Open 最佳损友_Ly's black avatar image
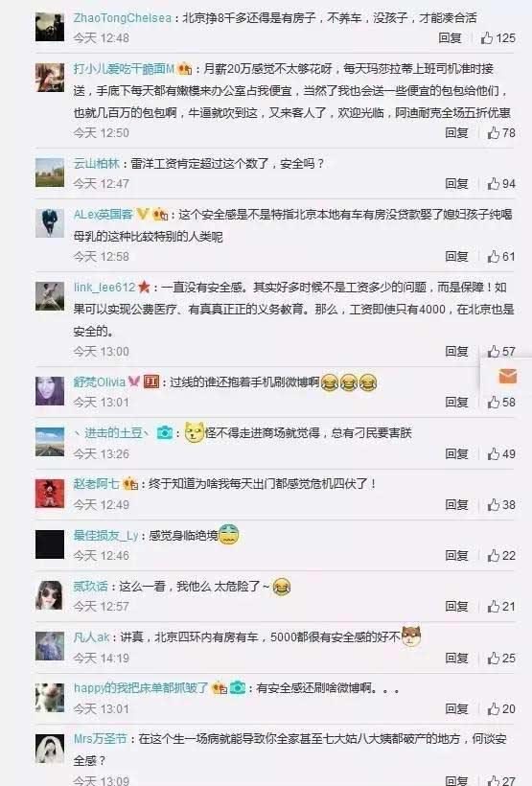This screenshot has height=786, width=532. pyautogui.click(x=50, y=544)
